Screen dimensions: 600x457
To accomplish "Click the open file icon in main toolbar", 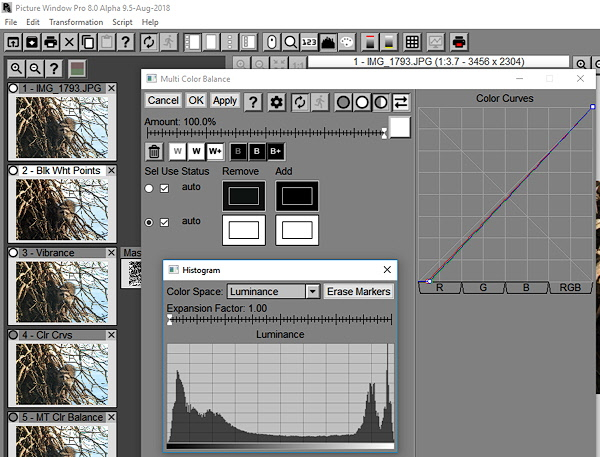I will point(13,42).
